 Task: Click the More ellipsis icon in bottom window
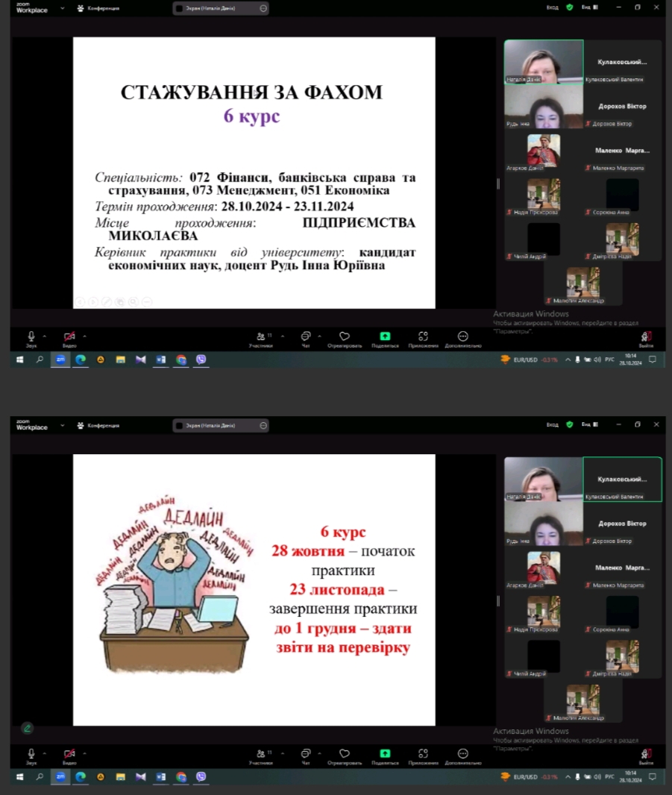462,755
